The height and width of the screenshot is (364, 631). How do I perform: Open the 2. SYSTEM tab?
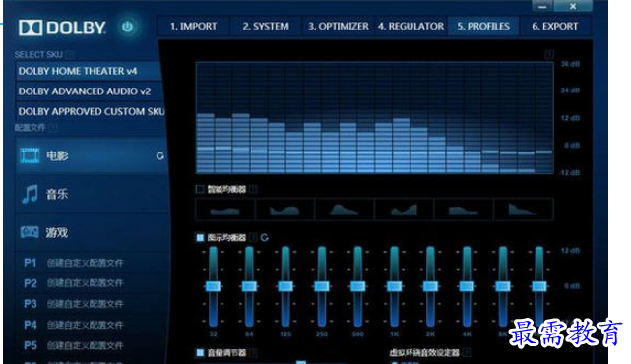(266, 27)
